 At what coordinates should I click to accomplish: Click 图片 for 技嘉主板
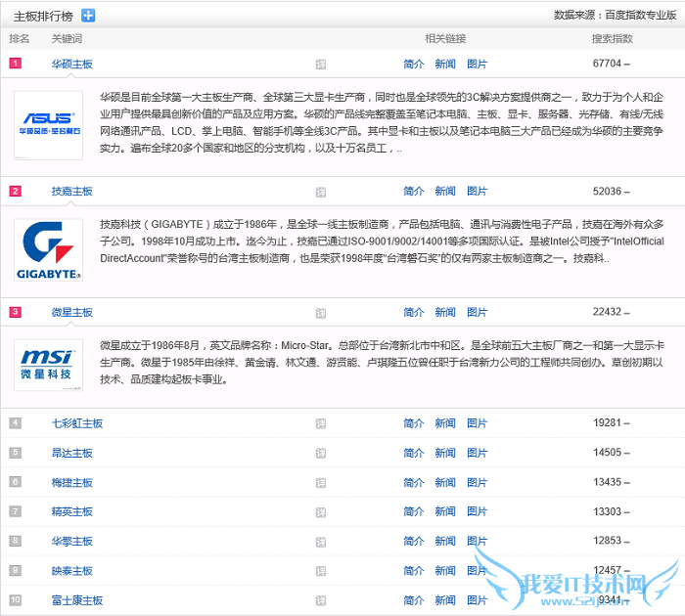477,192
